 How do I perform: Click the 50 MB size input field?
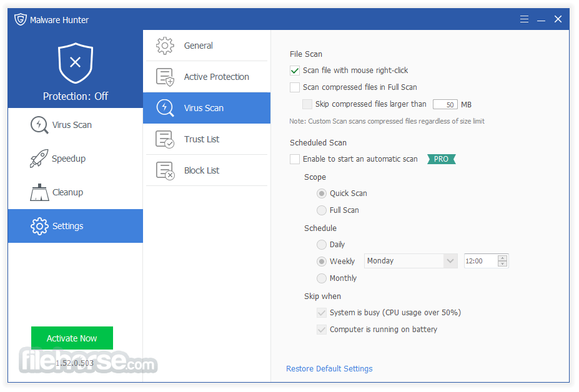tap(445, 104)
